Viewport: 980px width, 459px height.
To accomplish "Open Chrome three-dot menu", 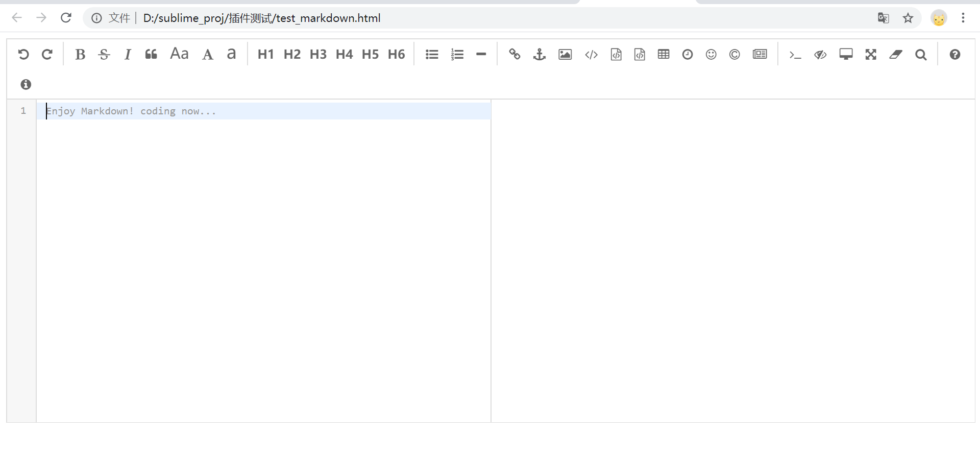I will tap(963, 18).
